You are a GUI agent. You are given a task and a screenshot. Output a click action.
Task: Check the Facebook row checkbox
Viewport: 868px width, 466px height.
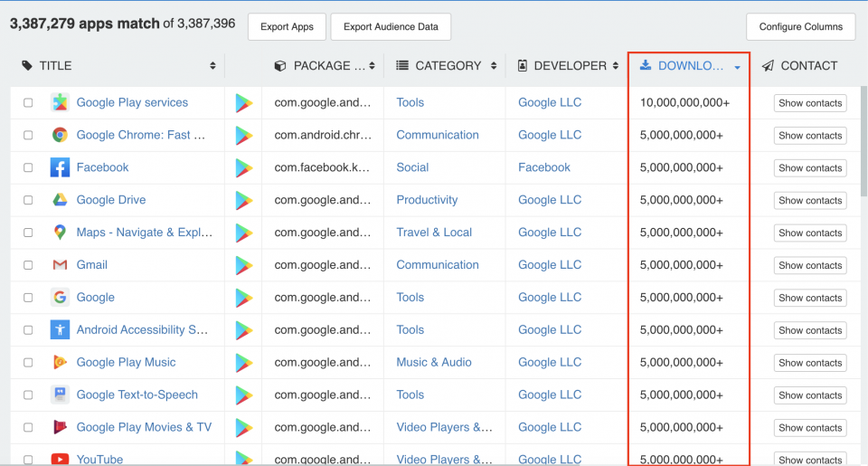pos(28,167)
